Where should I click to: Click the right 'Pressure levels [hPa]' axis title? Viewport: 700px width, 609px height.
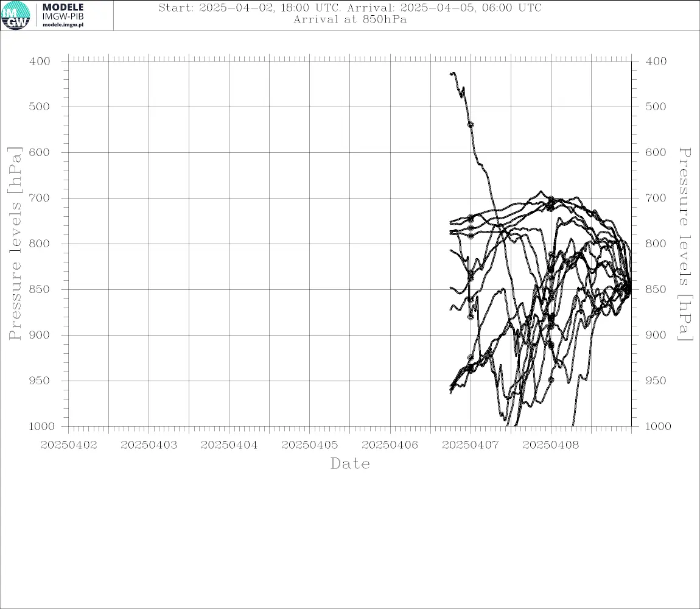point(685,244)
